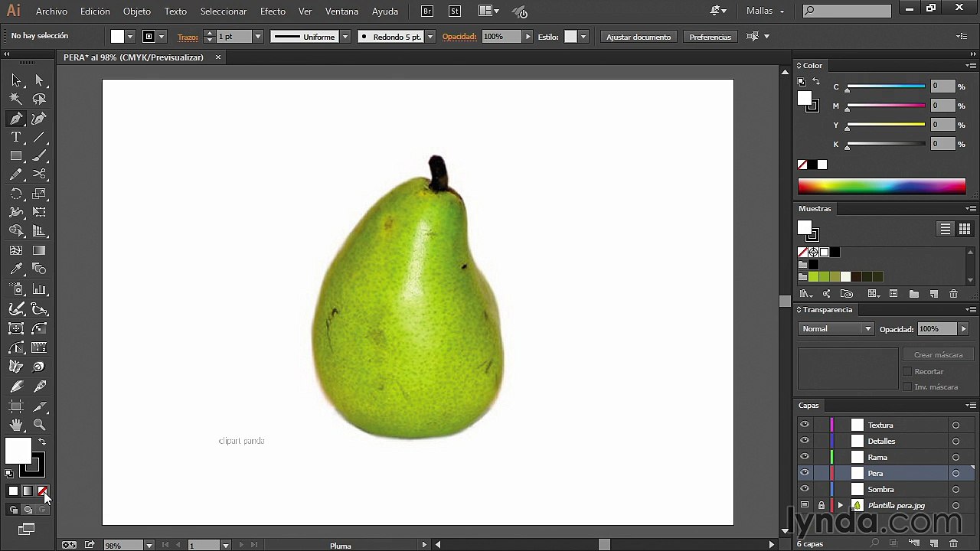980x551 pixels.
Task: Hide the Detalles layer
Action: pos(804,441)
